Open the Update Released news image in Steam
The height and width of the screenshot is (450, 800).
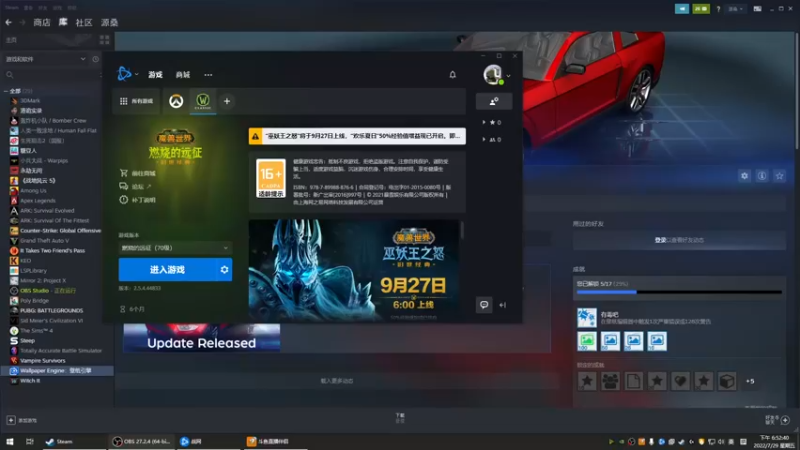click(x=202, y=337)
